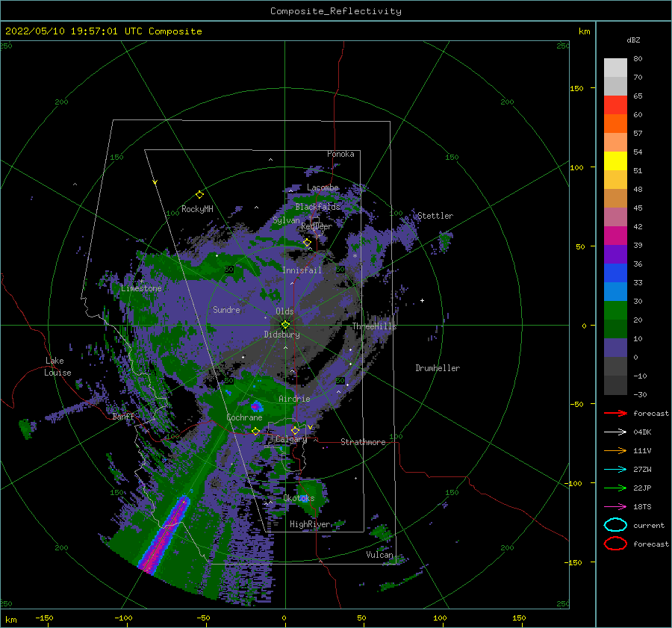Click the Strathmore label
This screenshot has width=672, height=628.
click(363, 442)
